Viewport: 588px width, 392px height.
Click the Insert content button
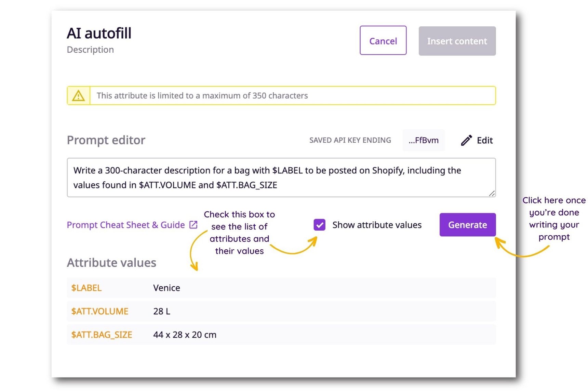(x=457, y=41)
